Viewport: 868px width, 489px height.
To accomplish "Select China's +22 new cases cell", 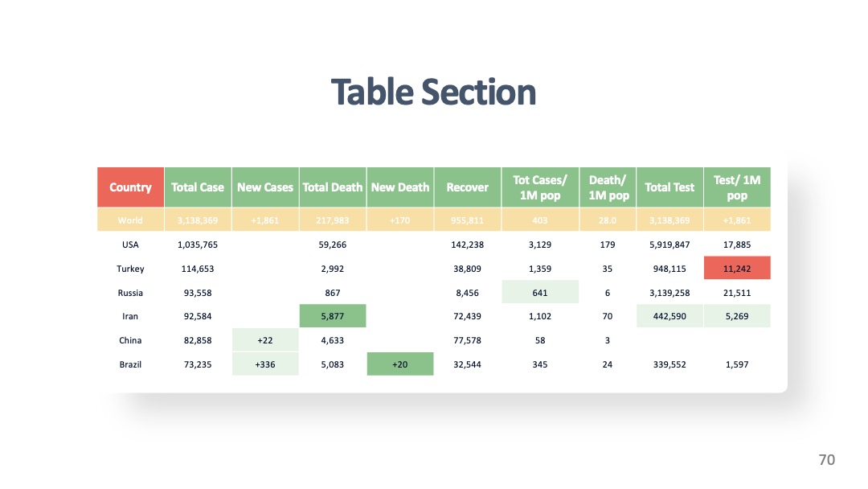I will 265,340.
